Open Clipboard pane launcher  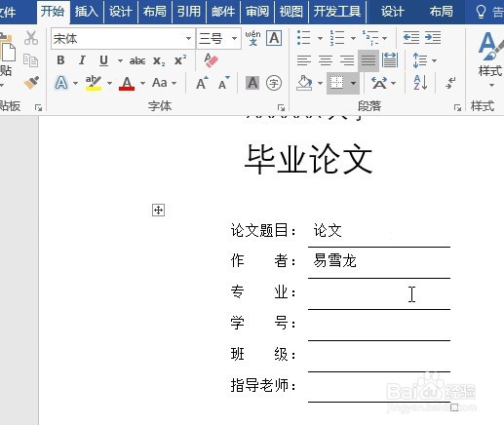[38, 107]
